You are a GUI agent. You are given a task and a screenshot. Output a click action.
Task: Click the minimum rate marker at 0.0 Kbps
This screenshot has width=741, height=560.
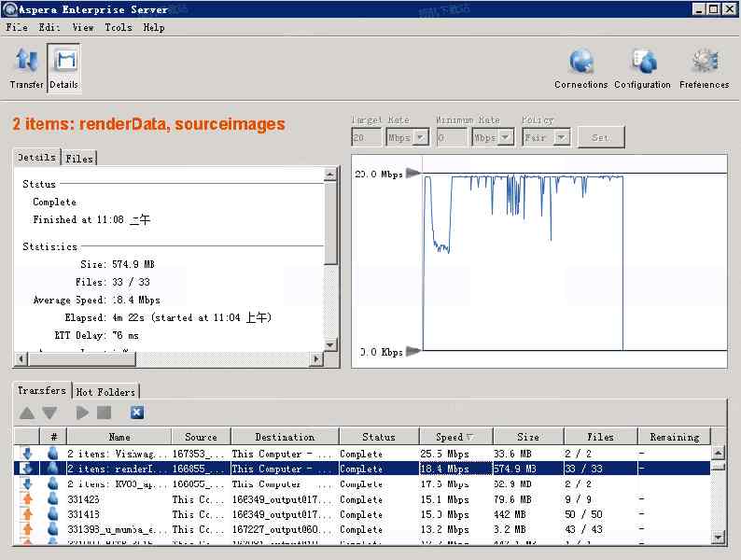413,351
